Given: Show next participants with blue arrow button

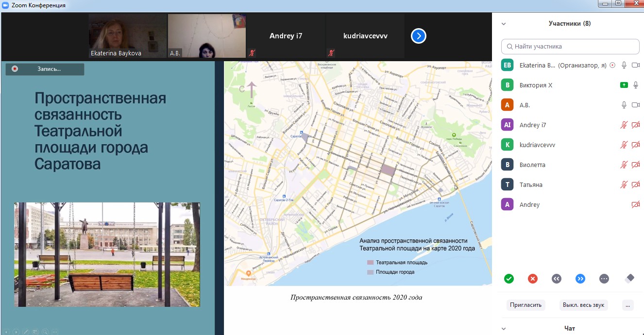Looking at the screenshot, I should (419, 36).
